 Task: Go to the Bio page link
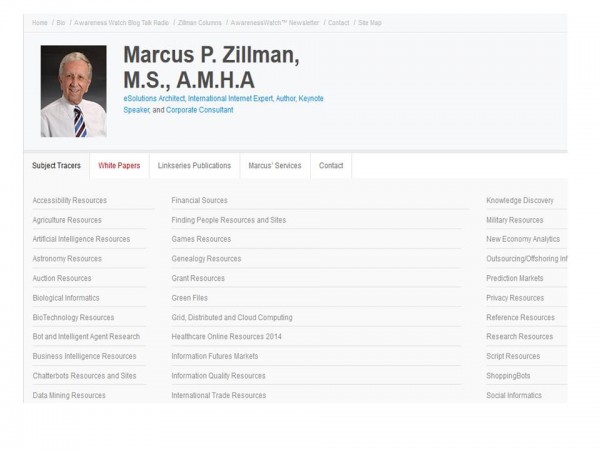pos(60,23)
